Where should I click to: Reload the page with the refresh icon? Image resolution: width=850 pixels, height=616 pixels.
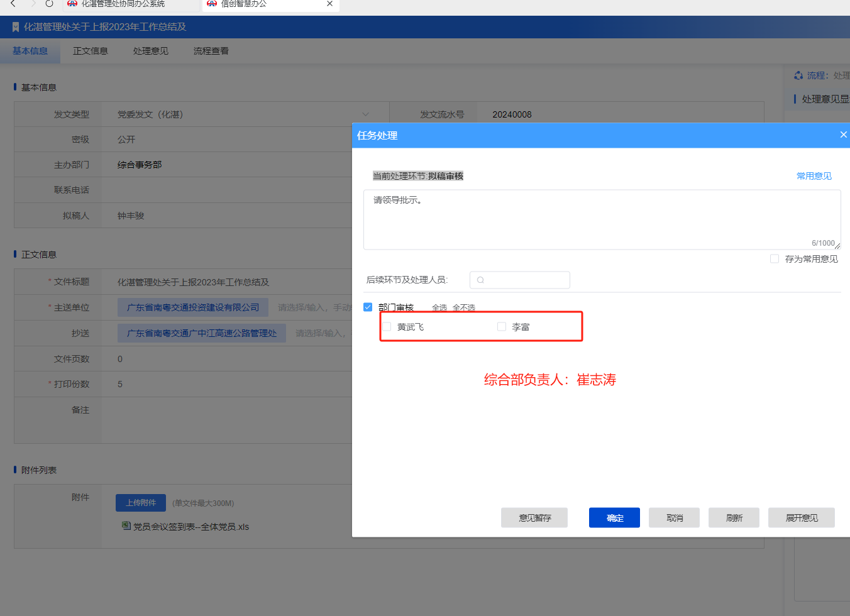[x=49, y=4]
